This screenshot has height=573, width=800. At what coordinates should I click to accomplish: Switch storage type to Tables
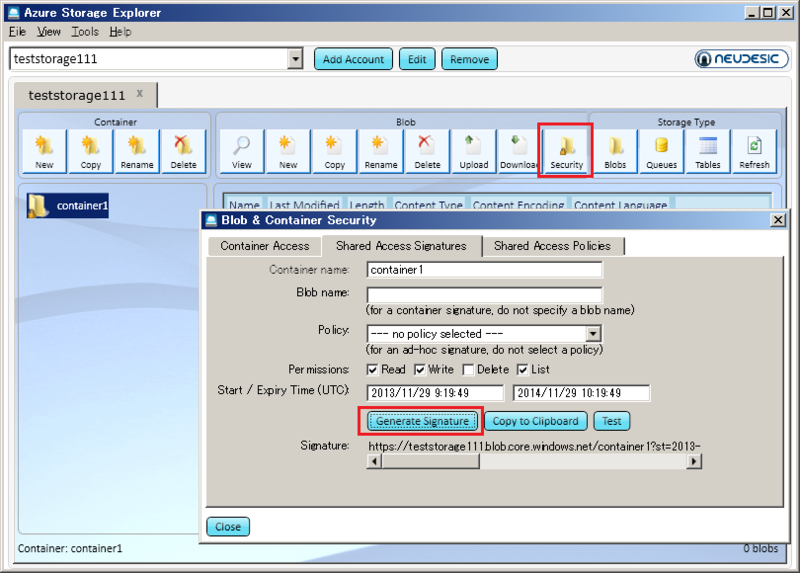coord(708,152)
